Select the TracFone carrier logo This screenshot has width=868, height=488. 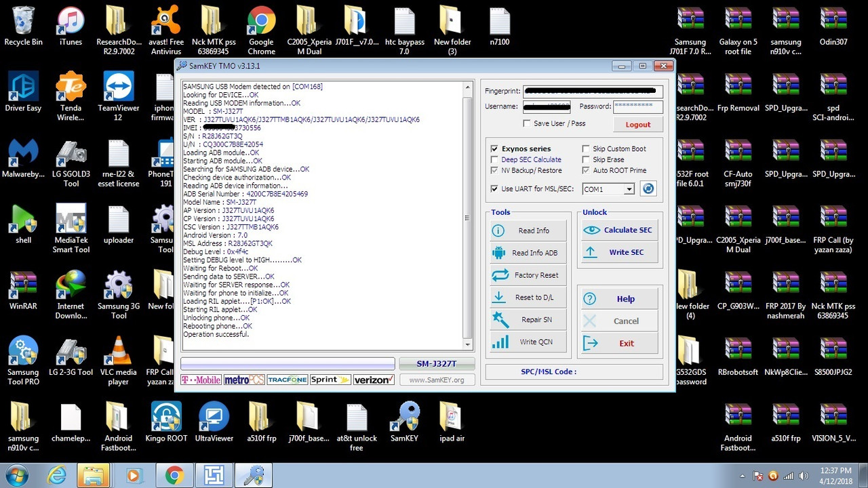[x=288, y=380]
